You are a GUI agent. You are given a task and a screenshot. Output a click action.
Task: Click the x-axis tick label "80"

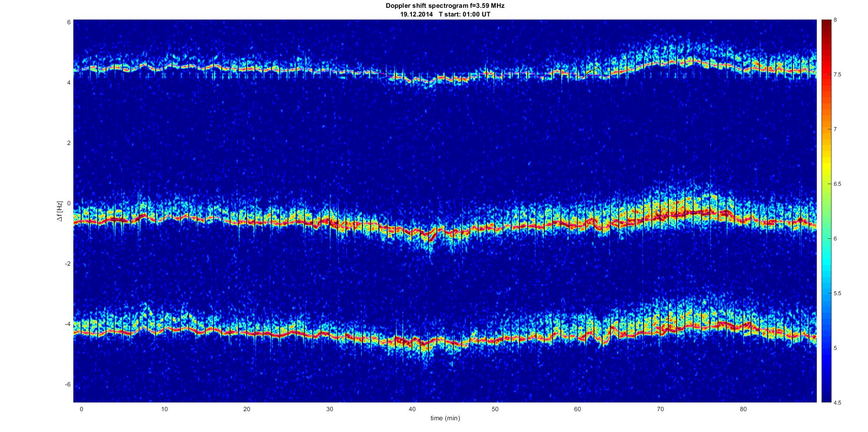743,409
